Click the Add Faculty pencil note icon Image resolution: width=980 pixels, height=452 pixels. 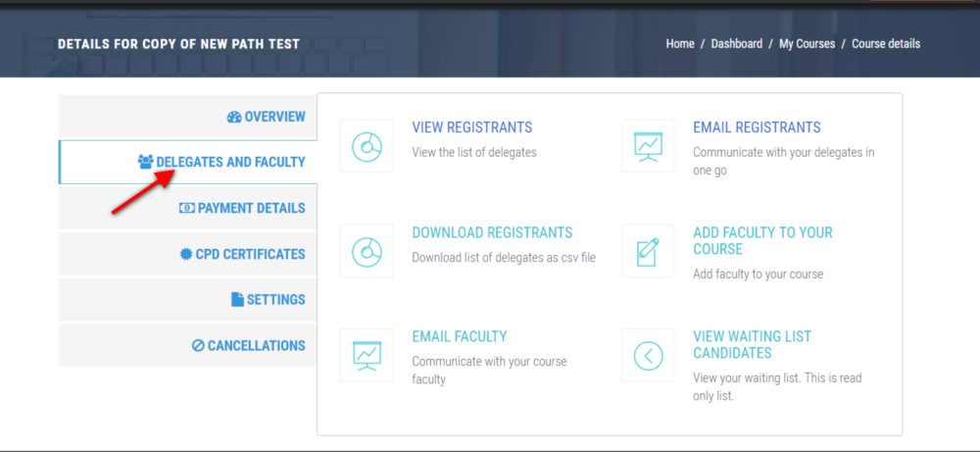(648, 251)
